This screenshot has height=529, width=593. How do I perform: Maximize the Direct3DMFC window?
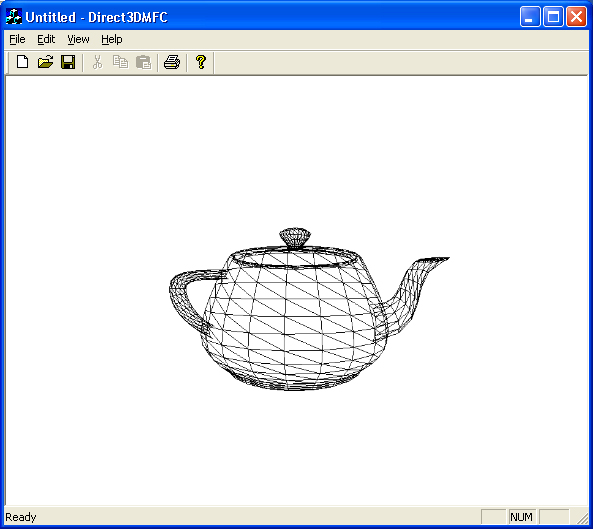(553, 17)
